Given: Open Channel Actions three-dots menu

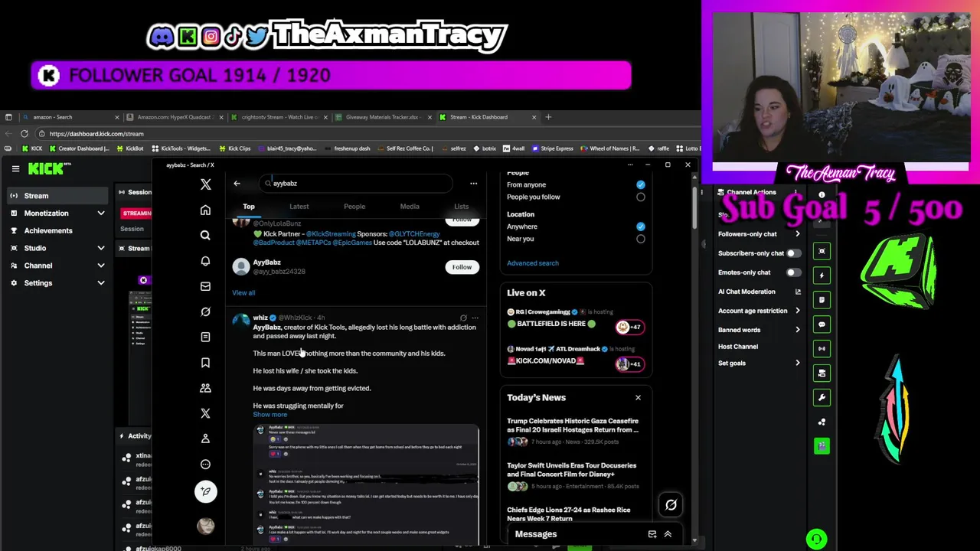Looking at the screenshot, I should (796, 192).
